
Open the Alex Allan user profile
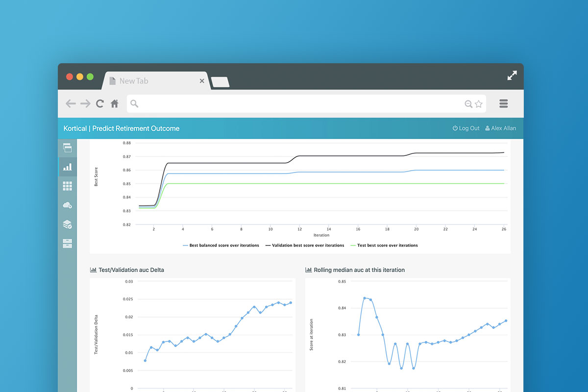click(500, 128)
